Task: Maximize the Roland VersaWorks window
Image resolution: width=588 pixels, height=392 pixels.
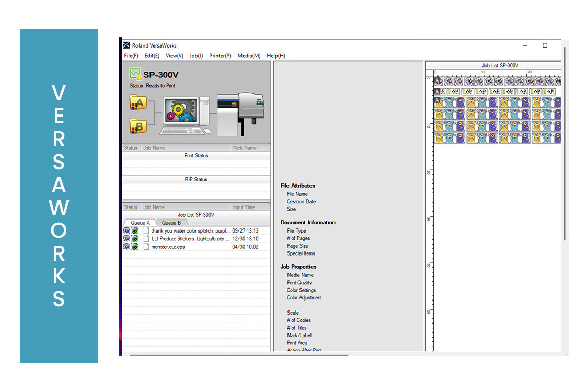Action: (545, 45)
